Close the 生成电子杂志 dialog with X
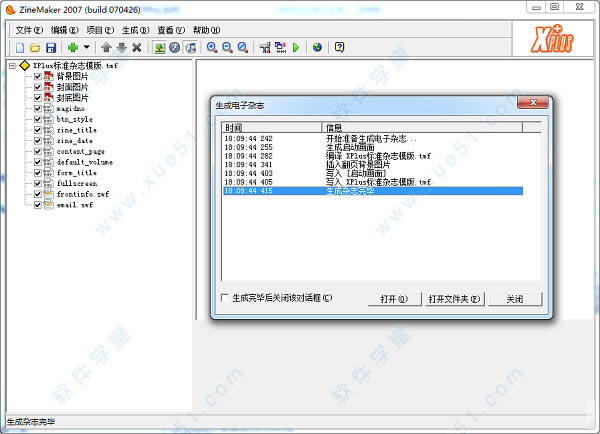The image size is (600, 434). tap(533, 103)
